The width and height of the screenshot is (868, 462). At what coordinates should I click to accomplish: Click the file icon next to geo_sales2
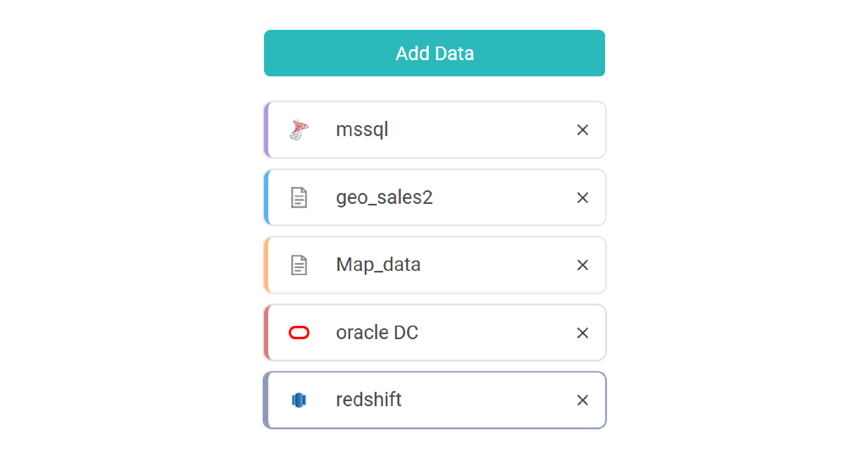tap(299, 198)
